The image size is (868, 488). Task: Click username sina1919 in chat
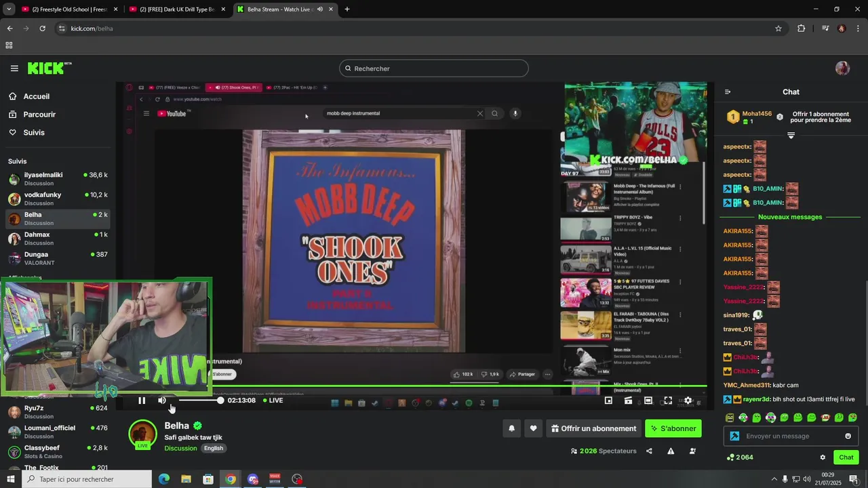click(736, 315)
